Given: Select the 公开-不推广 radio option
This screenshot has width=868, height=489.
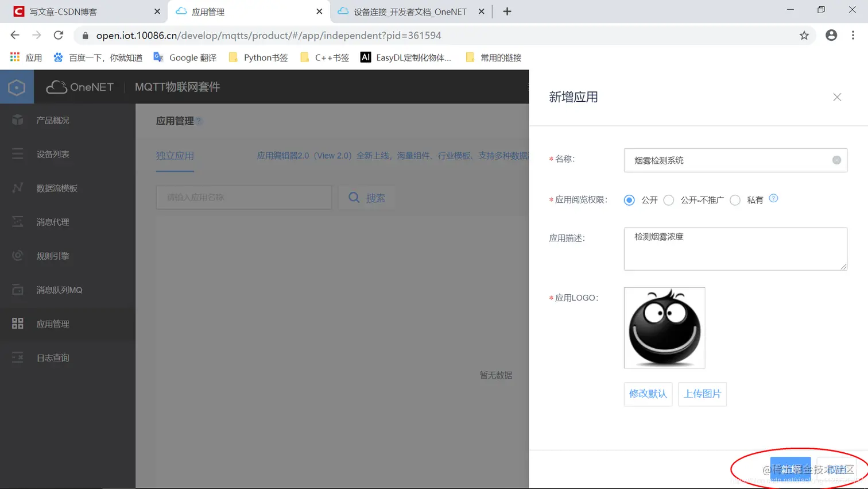Looking at the screenshot, I should click(668, 200).
